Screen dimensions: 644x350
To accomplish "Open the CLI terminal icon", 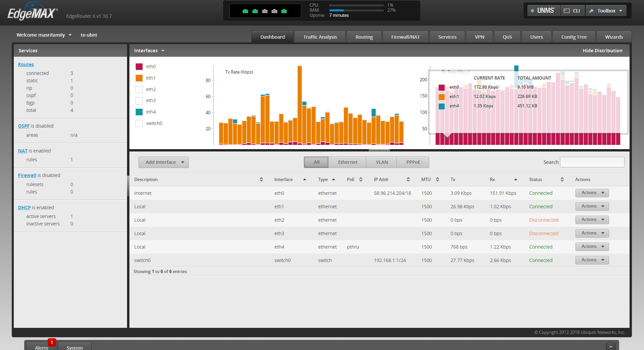I will pos(572,11).
